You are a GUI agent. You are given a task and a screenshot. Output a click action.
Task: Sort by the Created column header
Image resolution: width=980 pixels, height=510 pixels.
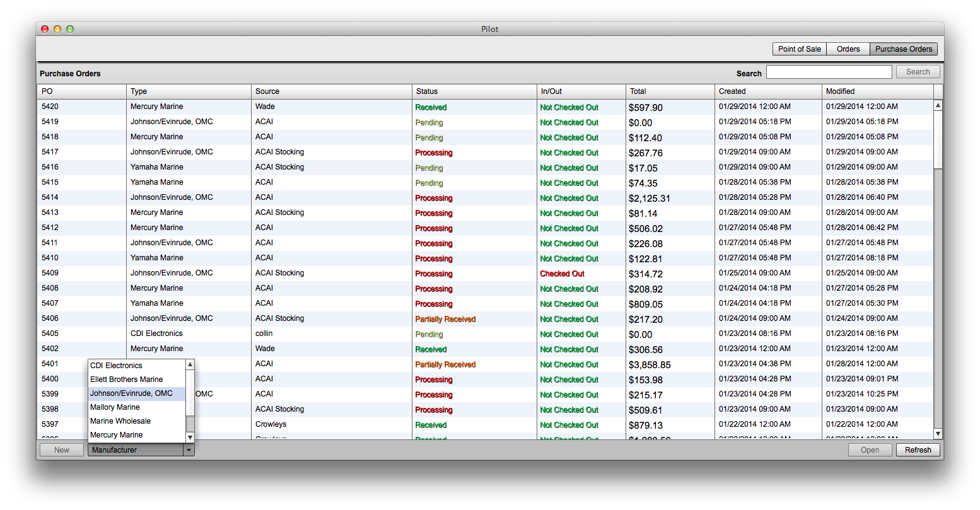coord(768,91)
